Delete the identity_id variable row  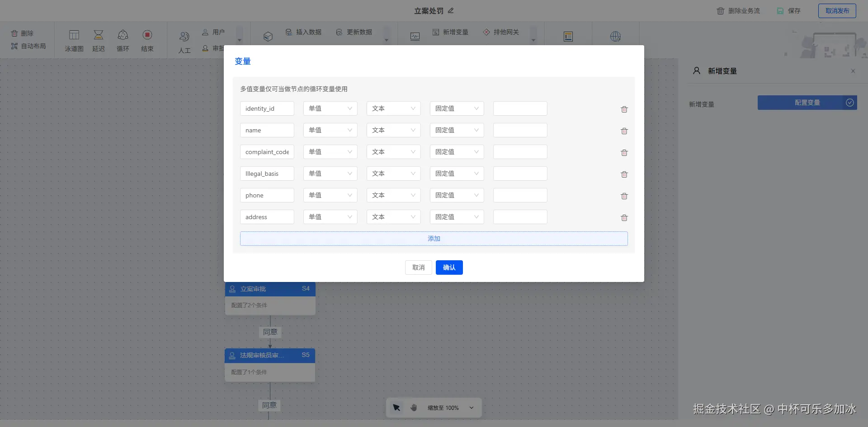pos(624,109)
